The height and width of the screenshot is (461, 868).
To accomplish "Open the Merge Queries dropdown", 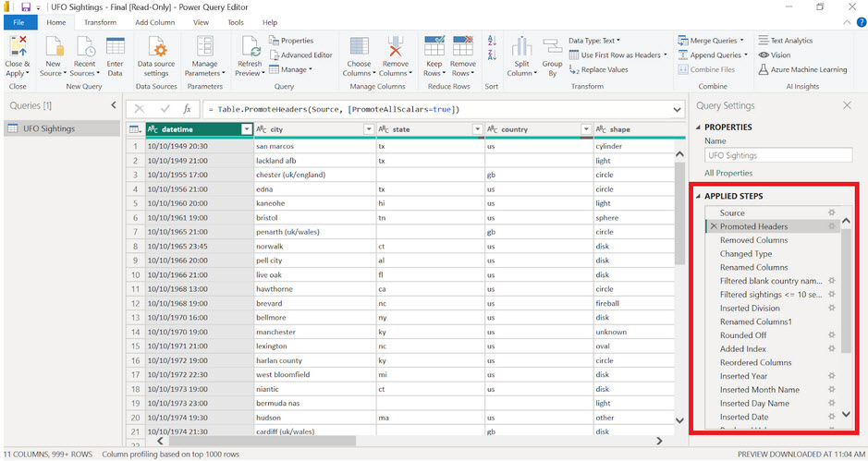I will pos(711,41).
